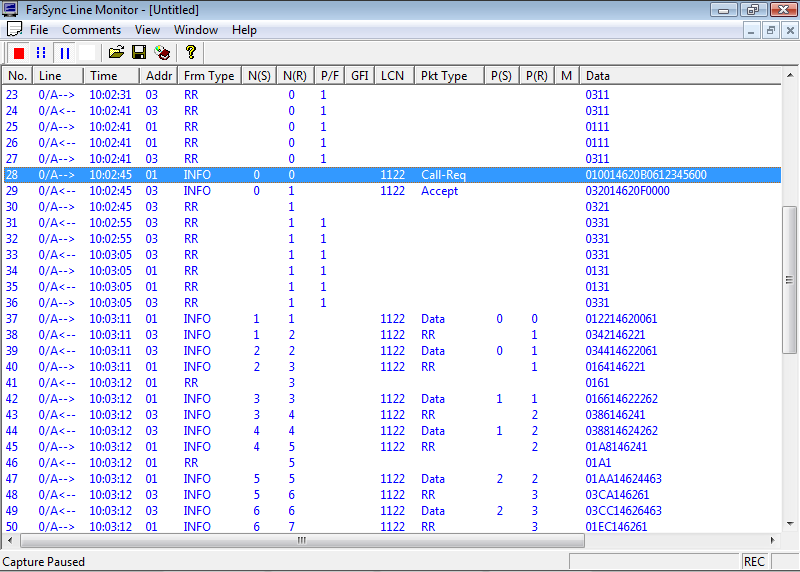Click the Line column header

click(x=58, y=76)
